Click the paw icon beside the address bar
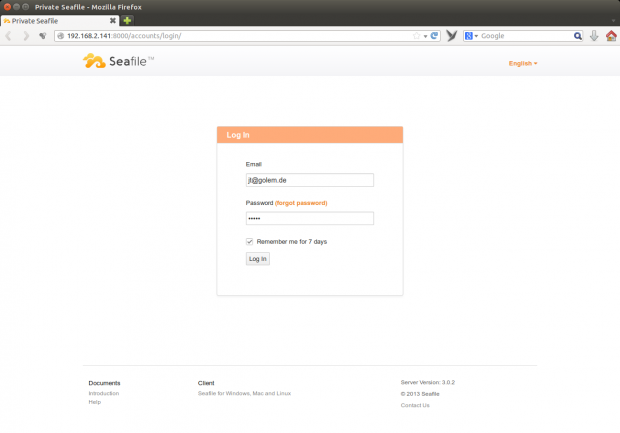 pyautogui.click(x=43, y=36)
